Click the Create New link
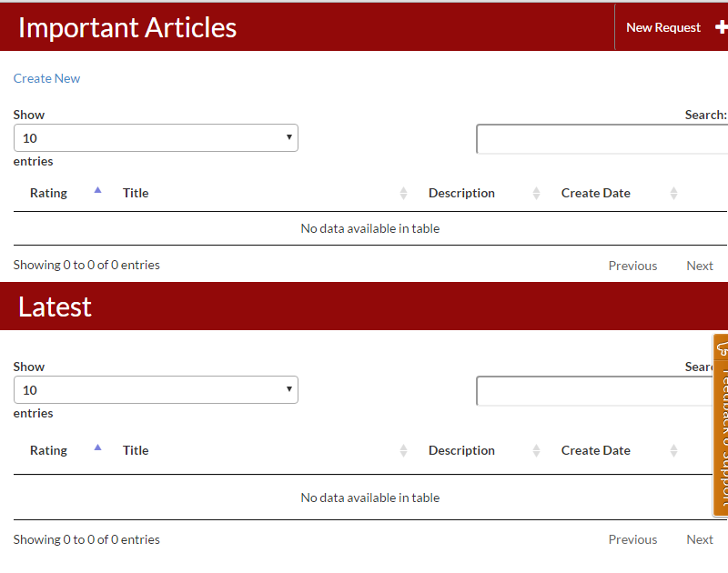The image size is (728, 573). 46,78
